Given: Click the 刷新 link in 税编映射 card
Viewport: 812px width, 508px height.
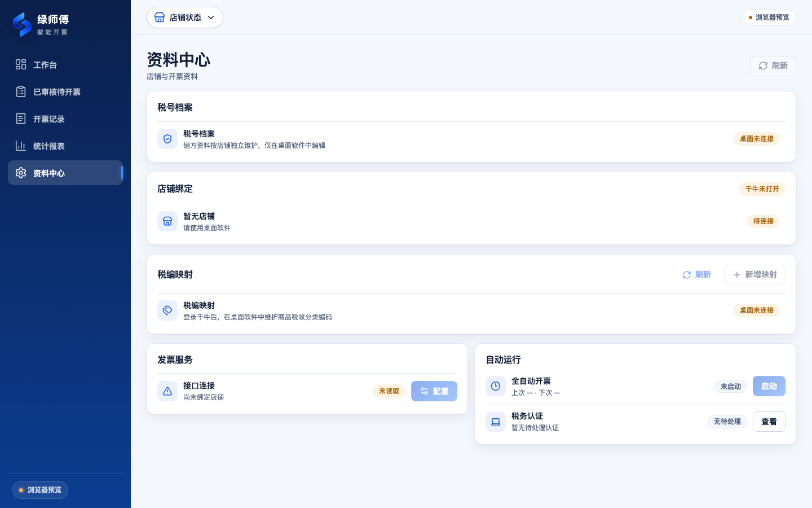Looking at the screenshot, I should coord(696,275).
